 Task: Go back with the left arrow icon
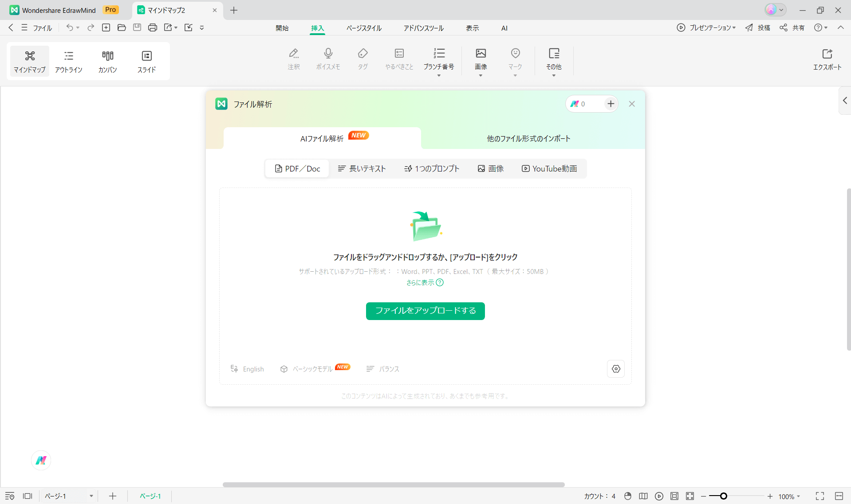click(11, 27)
